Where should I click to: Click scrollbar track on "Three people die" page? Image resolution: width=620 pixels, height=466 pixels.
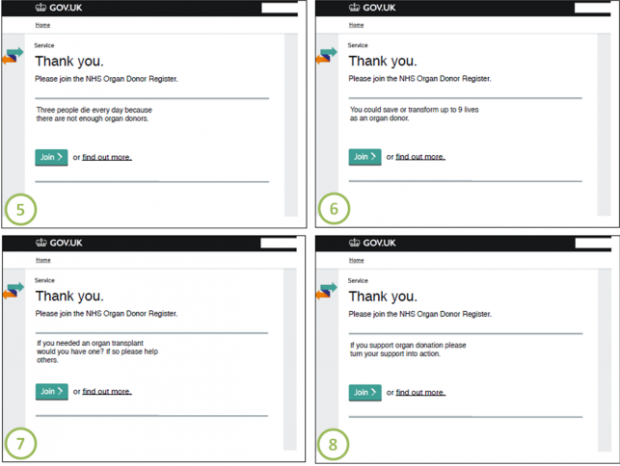tap(291, 125)
